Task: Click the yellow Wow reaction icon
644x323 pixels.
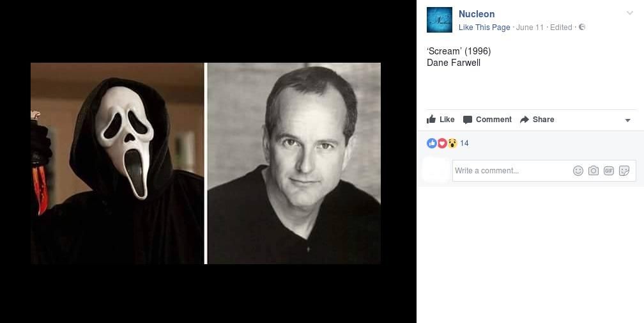Action: (452, 143)
